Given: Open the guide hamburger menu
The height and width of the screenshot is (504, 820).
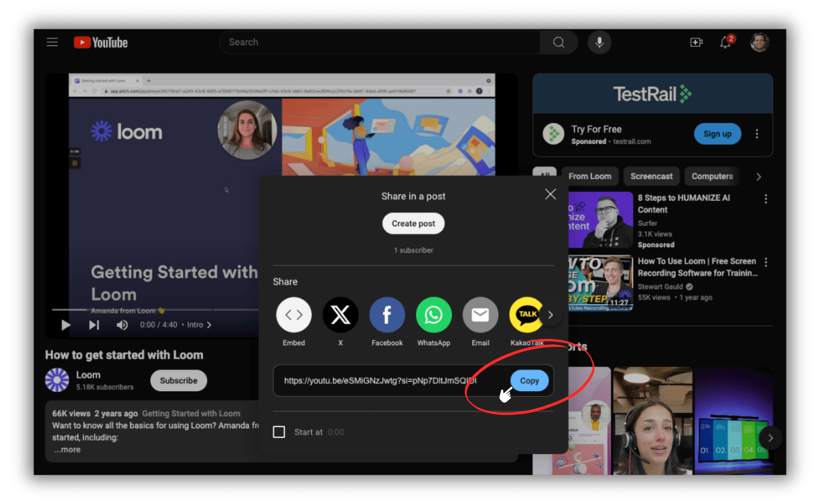Looking at the screenshot, I should coord(52,42).
